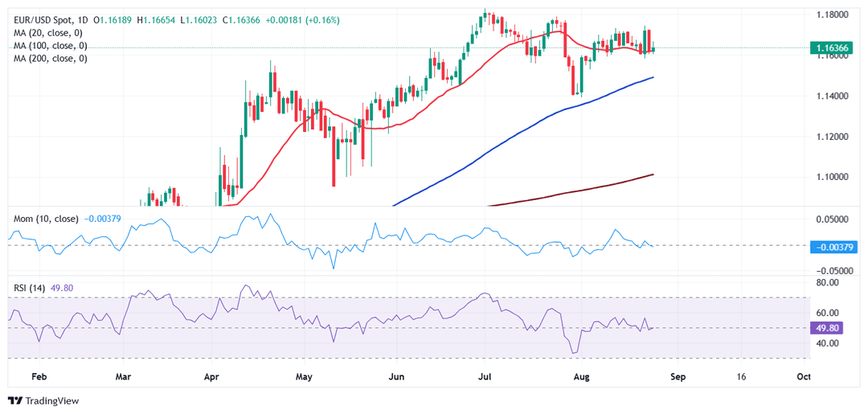This screenshot has width=868, height=414.
Task: Open the MA (20, close, 0) legend
Action: point(48,33)
